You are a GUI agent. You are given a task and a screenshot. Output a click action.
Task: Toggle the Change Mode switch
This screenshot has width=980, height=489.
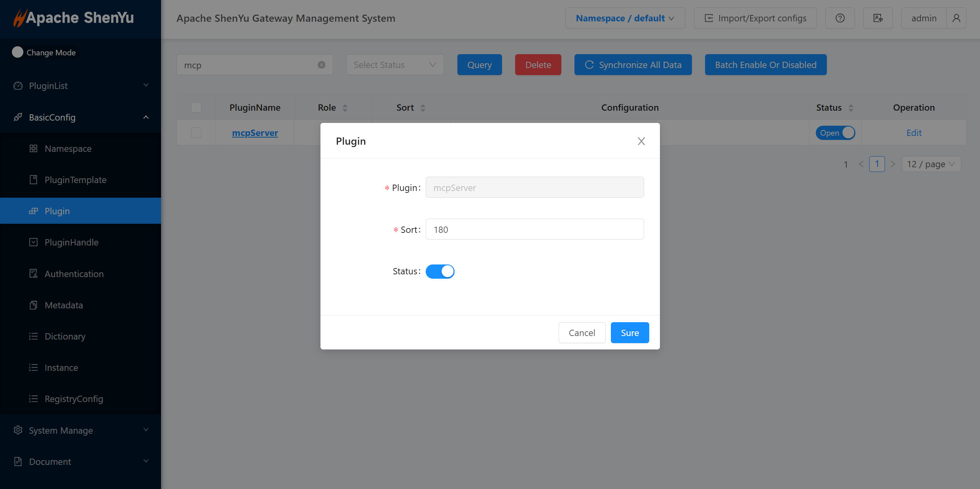pyautogui.click(x=17, y=52)
